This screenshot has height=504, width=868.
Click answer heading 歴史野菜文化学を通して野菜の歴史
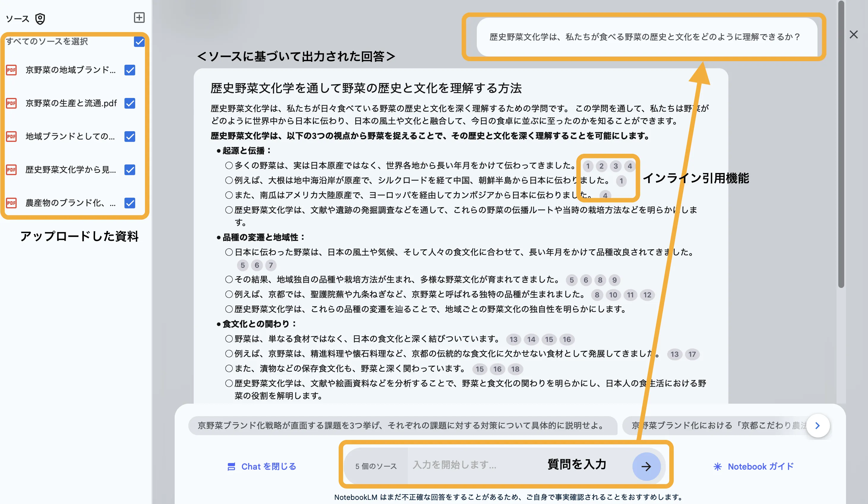366,88
